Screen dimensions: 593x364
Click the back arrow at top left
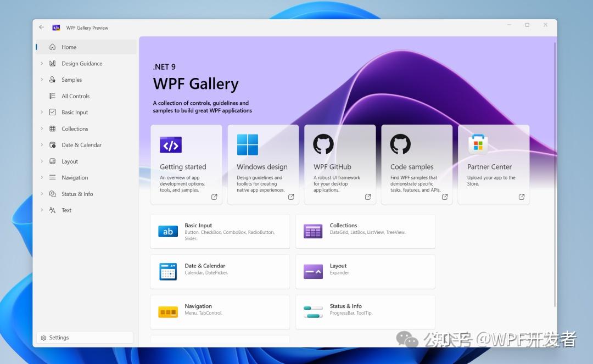(x=41, y=26)
